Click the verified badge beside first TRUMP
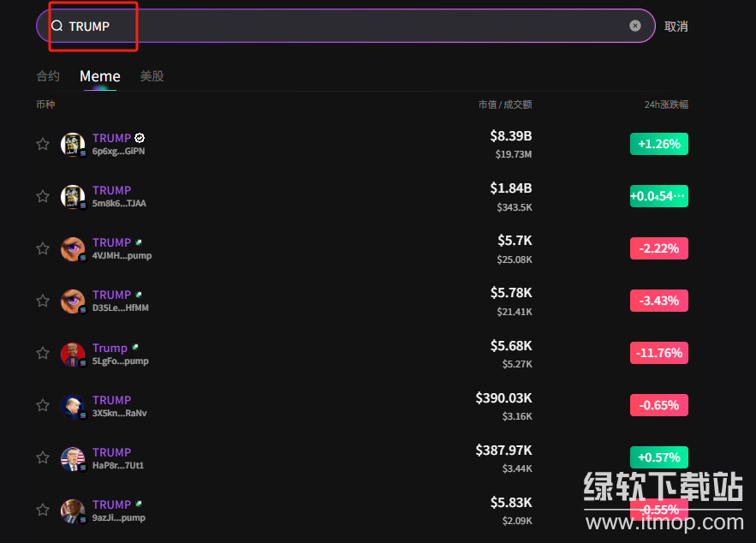Viewport: 756px width, 543px height. click(140, 138)
